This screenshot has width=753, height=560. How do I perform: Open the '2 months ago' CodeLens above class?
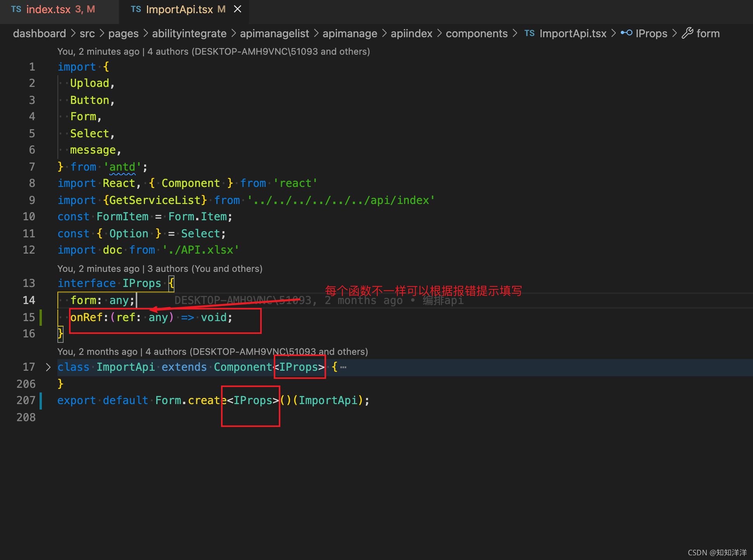click(x=212, y=352)
